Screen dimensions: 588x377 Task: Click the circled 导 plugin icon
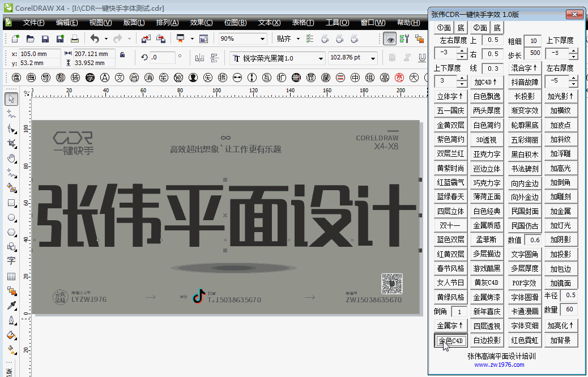[x=46, y=78]
